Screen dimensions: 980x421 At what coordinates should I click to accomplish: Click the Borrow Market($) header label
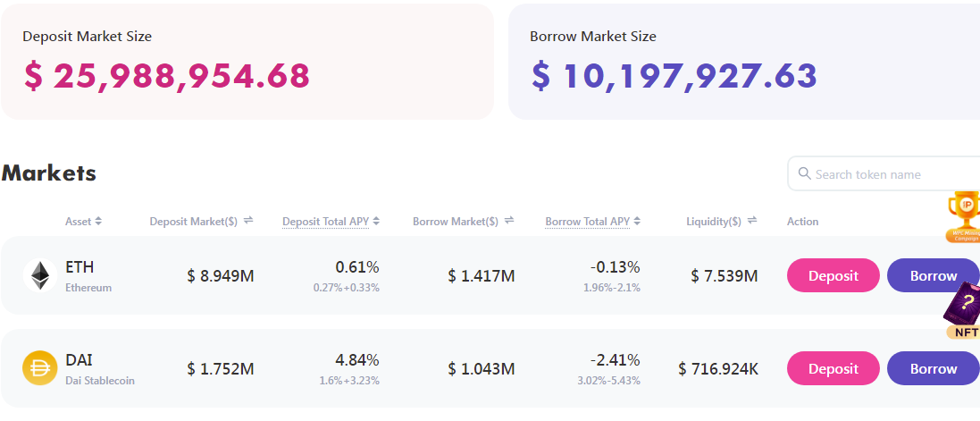point(456,222)
